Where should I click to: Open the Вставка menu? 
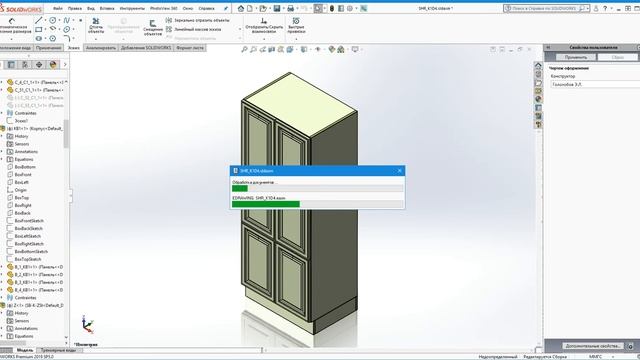click(x=107, y=8)
